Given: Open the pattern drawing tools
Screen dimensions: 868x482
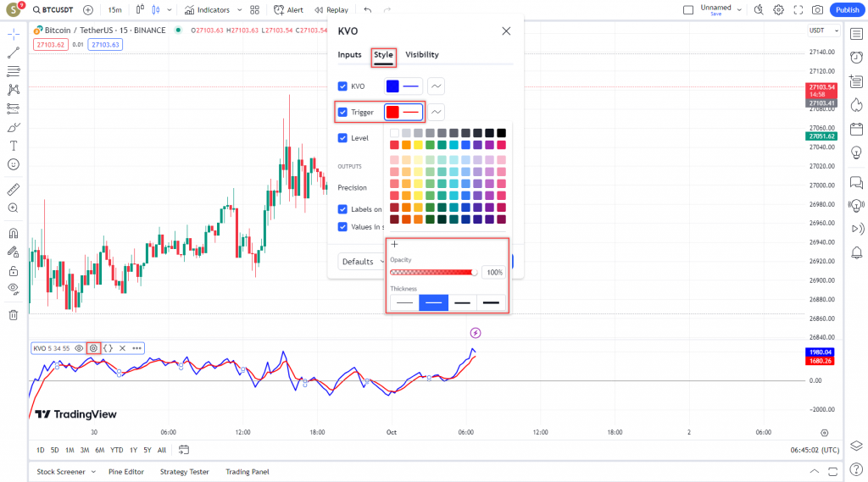Looking at the screenshot, I should coord(14,90).
